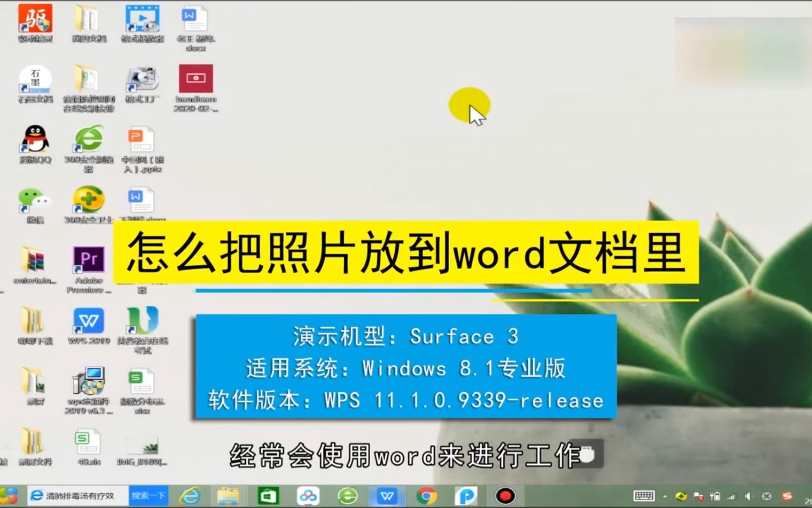Stop the Bandicam recording red button

(505, 495)
